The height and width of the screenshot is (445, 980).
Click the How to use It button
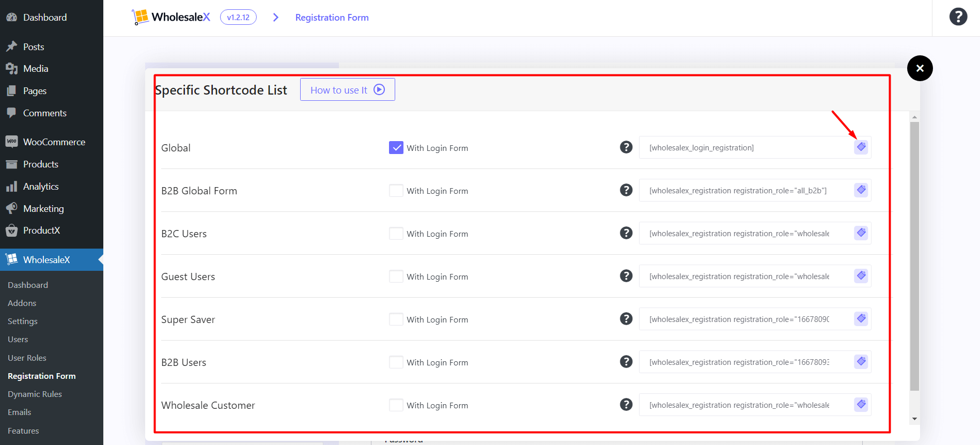click(x=348, y=90)
